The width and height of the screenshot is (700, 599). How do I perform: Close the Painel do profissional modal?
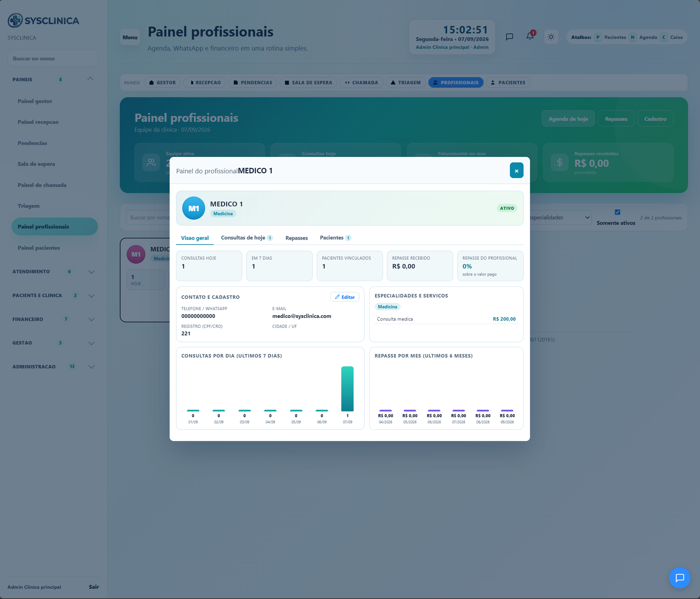tap(516, 171)
